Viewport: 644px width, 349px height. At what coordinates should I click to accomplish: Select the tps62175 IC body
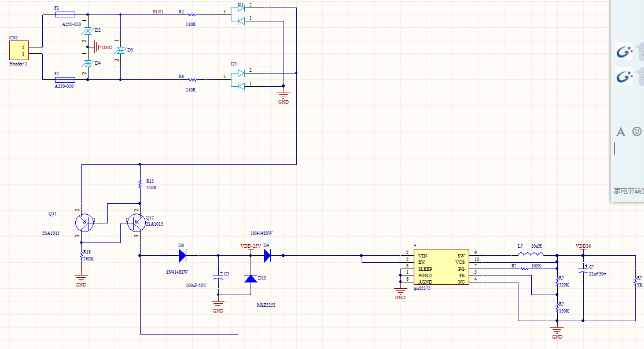441,267
